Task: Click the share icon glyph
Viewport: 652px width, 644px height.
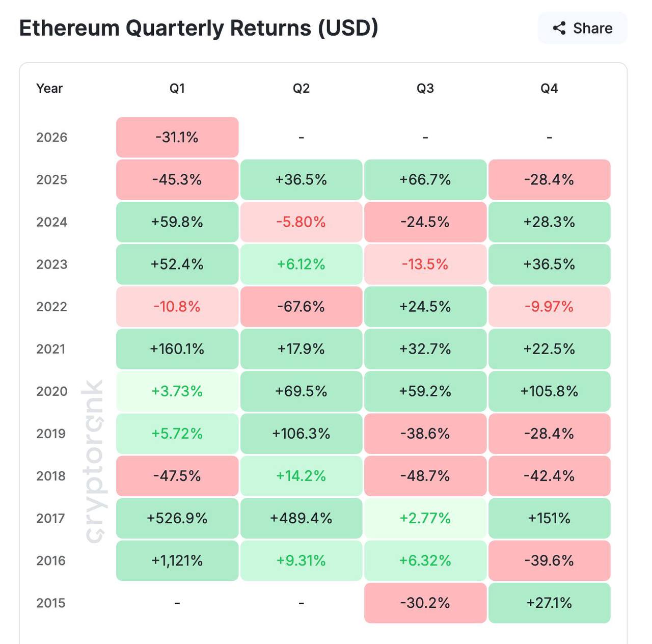Action: (x=559, y=28)
